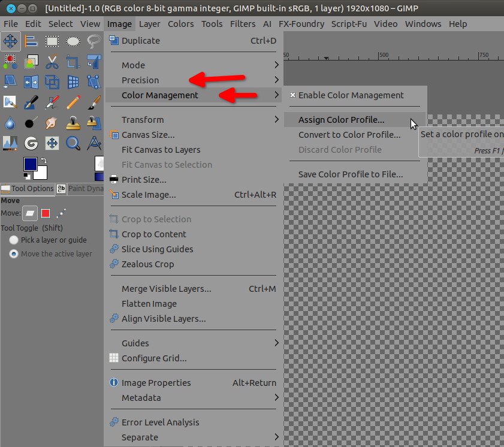Expand the Color Management submenu
The width and height of the screenshot is (504, 447).
coord(194,95)
